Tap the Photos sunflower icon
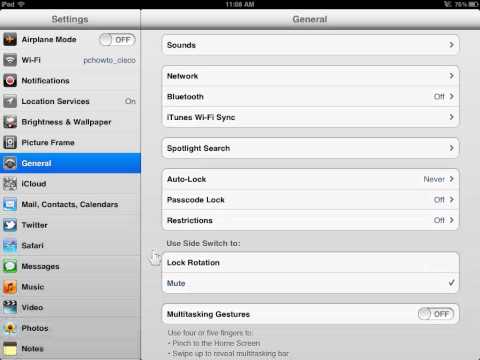The image size is (480, 360). pyautogui.click(x=10, y=328)
